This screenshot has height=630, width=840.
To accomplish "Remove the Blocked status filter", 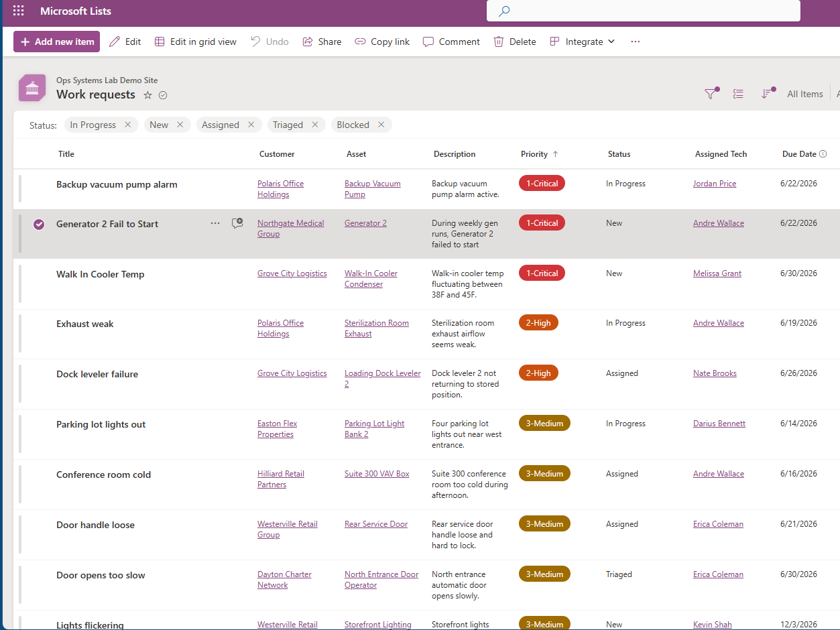I will click(381, 125).
